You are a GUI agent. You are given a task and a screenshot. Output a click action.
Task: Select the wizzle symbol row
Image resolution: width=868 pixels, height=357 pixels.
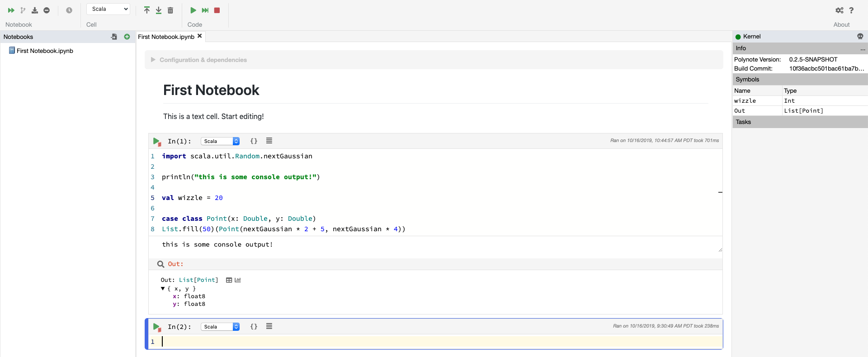800,100
